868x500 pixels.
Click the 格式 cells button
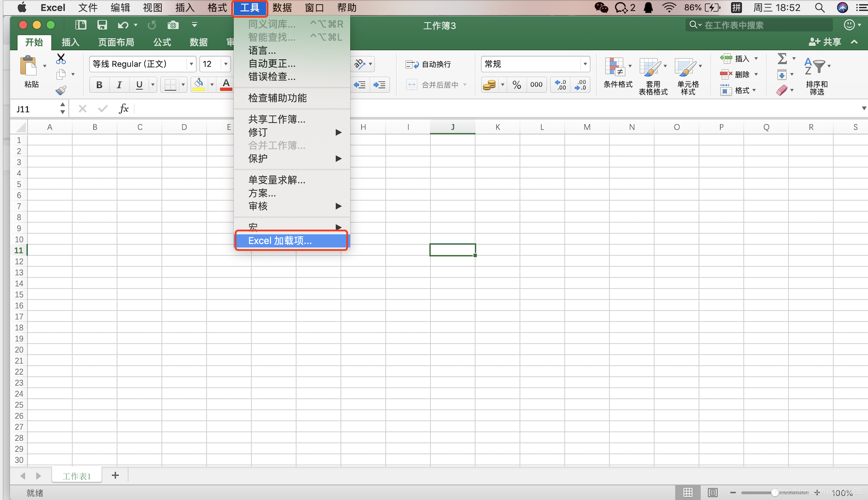[738, 90]
